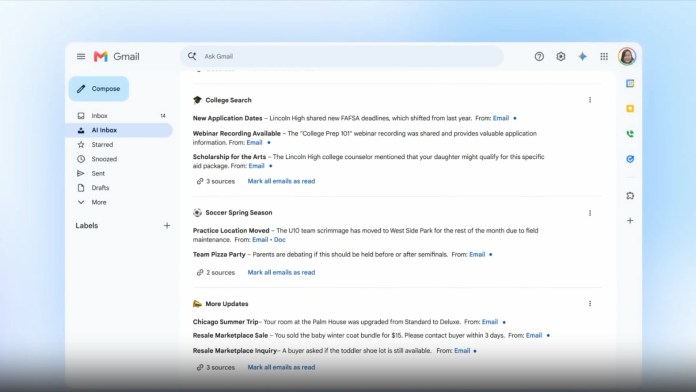Image resolution: width=696 pixels, height=392 pixels.
Task: Open the green phone side panel icon
Action: coord(630,134)
